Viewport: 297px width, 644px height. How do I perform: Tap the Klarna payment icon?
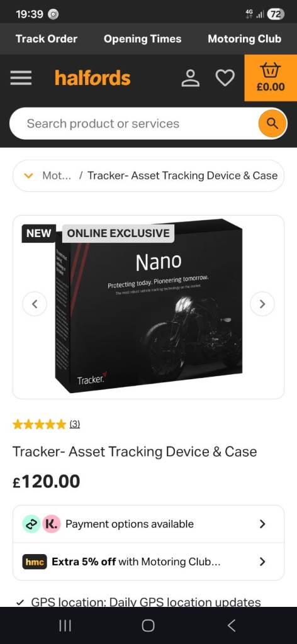[x=52, y=524]
